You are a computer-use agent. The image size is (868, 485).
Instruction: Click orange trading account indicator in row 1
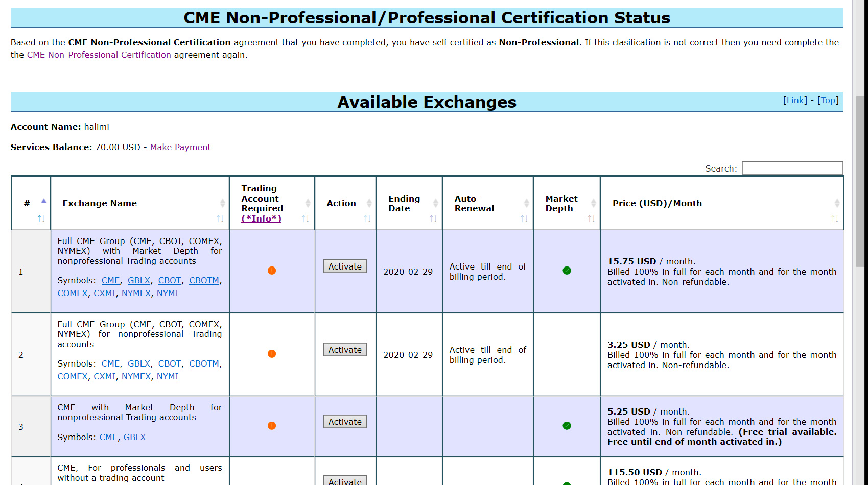pos(272,271)
